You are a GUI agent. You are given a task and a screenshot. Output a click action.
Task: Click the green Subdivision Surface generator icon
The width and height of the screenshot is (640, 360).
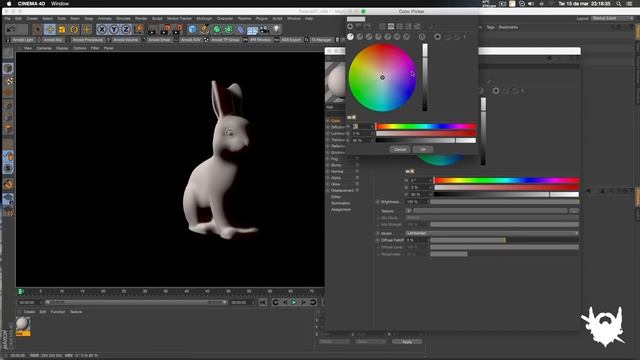point(217,29)
